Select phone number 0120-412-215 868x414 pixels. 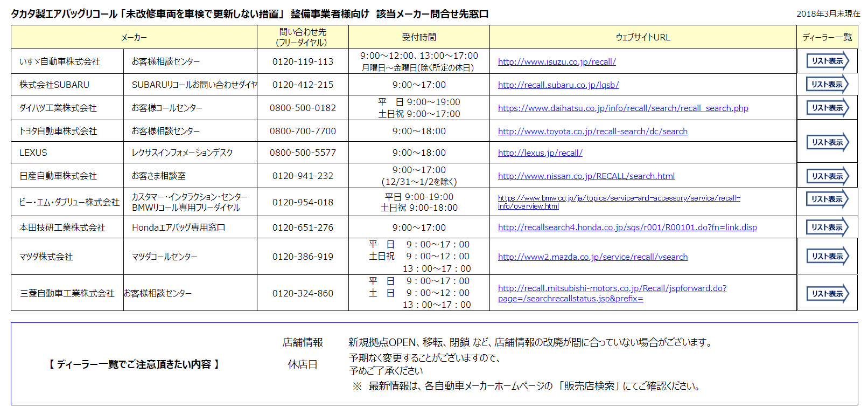pyautogui.click(x=303, y=85)
